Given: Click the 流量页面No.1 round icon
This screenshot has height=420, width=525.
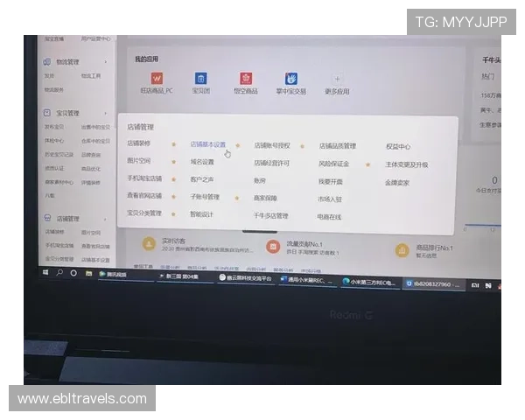Looking at the screenshot, I should (273, 247).
